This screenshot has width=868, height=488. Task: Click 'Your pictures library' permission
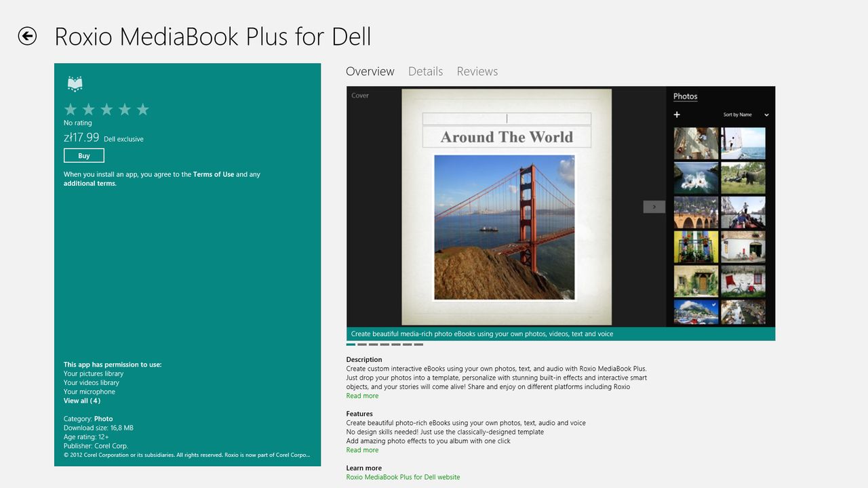tap(94, 373)
